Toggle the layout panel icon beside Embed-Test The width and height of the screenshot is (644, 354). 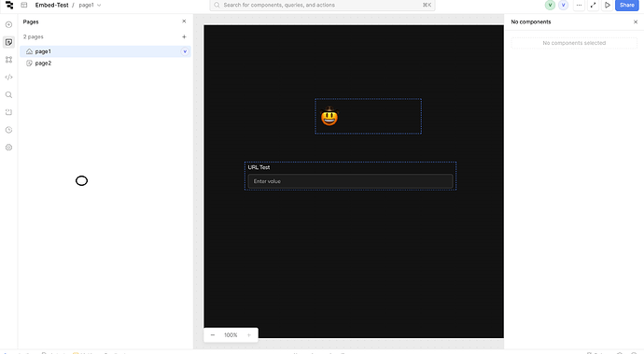[x=24, y=5]
